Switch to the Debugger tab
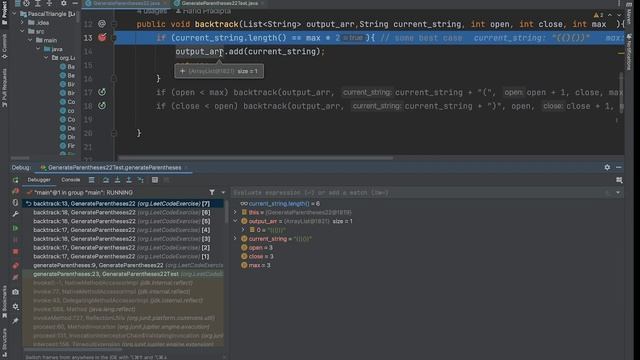 coord(39,180)
